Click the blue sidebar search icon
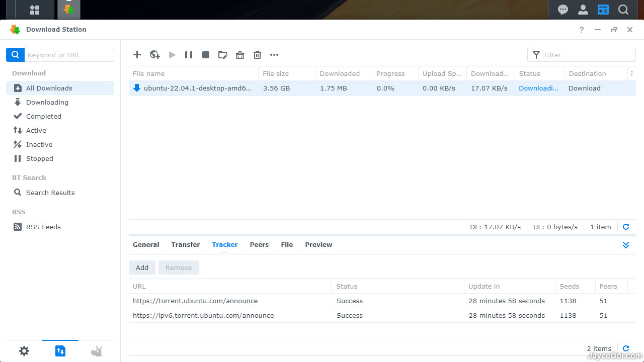644x362 pixels. click(15, 55)
